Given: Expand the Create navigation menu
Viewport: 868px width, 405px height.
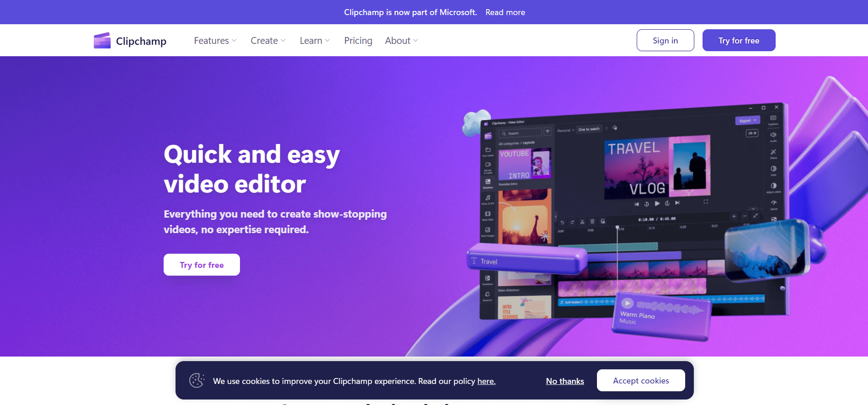Looking at the screenshot, I should tap(268, 41).
